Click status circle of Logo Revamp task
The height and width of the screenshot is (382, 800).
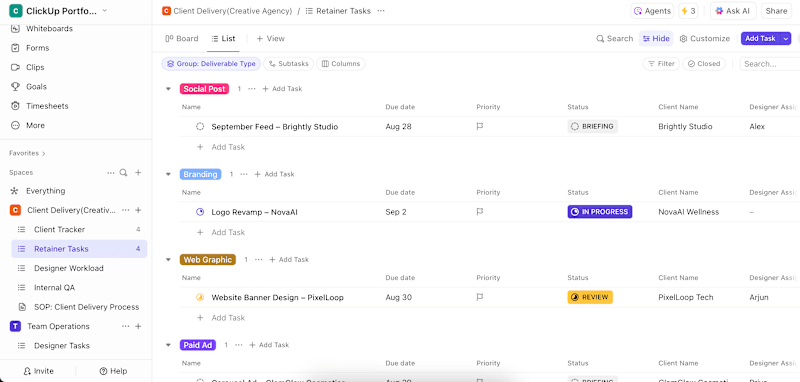tap(200, 212)
